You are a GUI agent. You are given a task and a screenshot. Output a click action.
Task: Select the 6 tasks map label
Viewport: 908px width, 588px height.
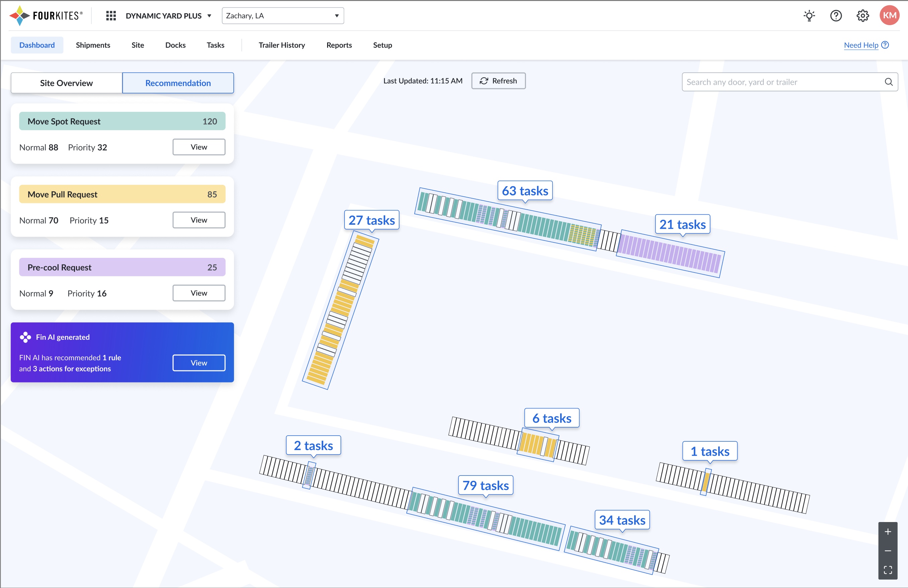(552, 418)
